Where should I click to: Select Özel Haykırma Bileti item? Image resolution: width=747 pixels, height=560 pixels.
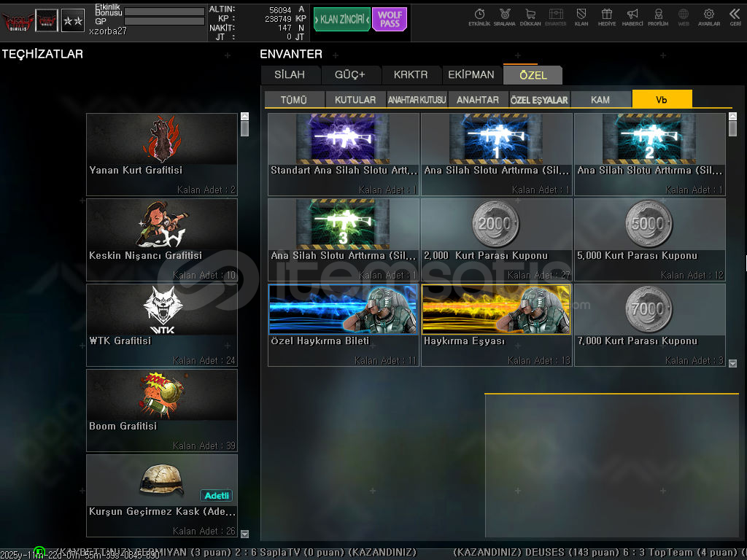[x=344, y=324]
